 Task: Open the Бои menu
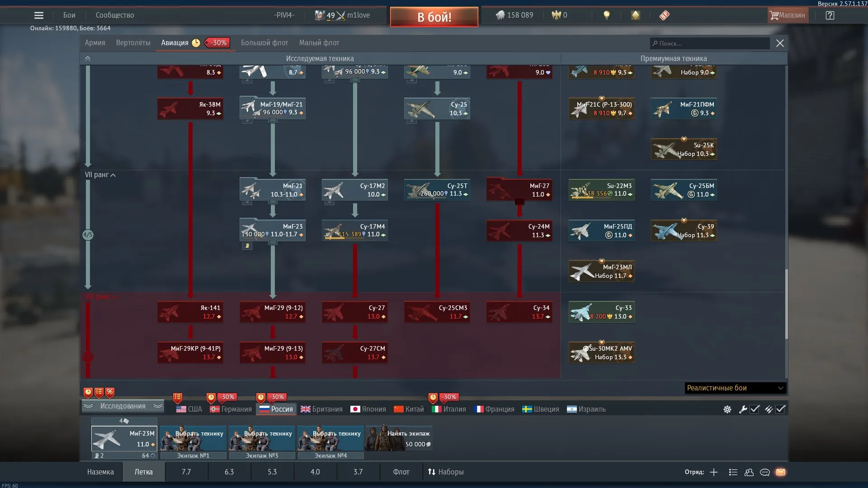[x=69, y=15]
